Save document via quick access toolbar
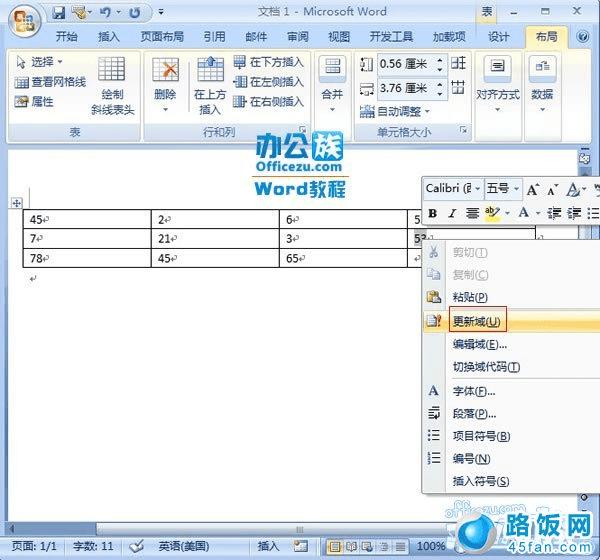The height and width of the screenshot is (560, 600). click(59, 13)
